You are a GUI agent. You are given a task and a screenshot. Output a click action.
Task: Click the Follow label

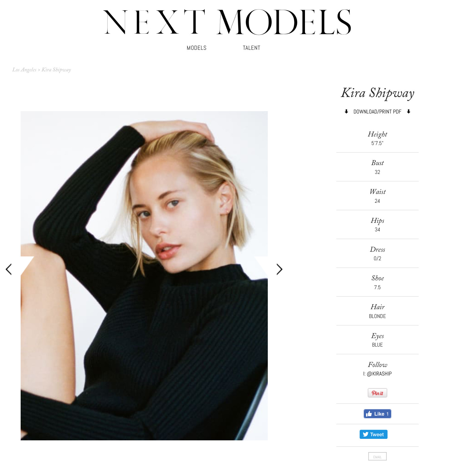(377, 365)
